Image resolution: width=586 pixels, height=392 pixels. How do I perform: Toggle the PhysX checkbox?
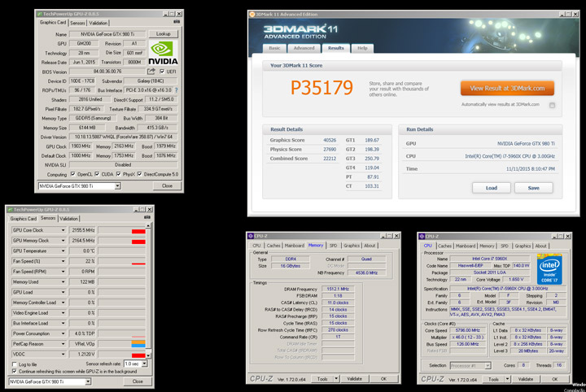tap(119, 174)
